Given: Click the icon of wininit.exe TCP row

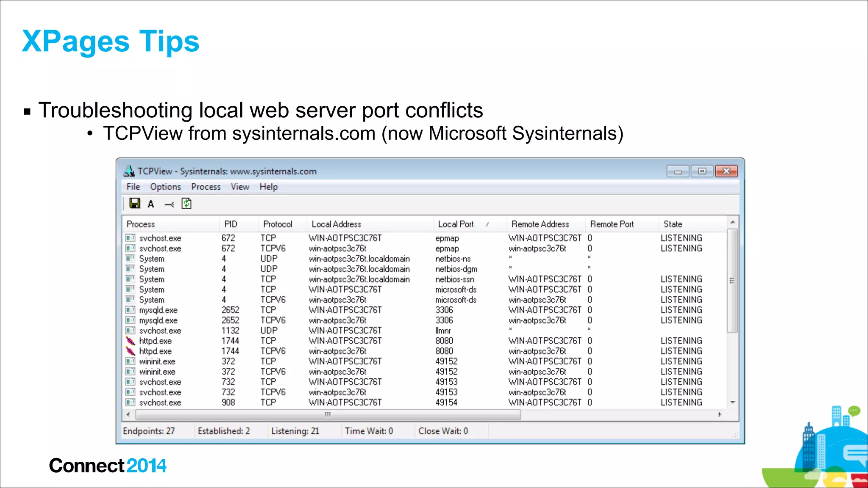Looking at the screenshot, I should (x=131, y=361).
